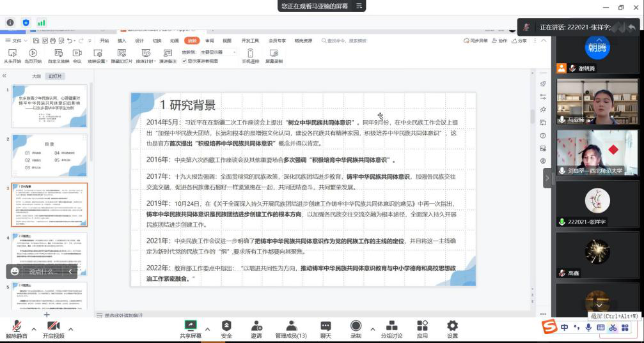Uncheck the 显示演讲者视图 checkbox
The width and height of the screenshot is (644, 343).
pyautogui.click(x=185, y=61)
